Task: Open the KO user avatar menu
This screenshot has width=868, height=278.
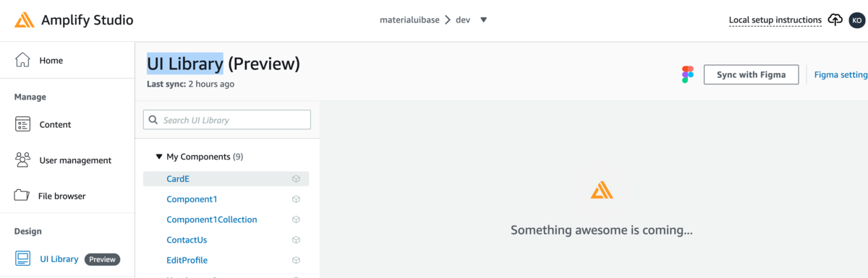Action: click(857, 20)
